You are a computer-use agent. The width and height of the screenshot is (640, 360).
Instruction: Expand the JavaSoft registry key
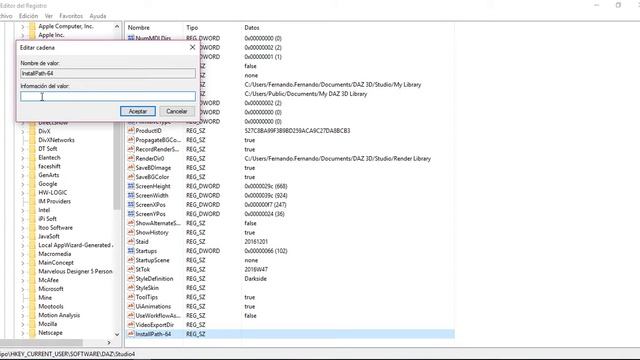tap(22, 237)
